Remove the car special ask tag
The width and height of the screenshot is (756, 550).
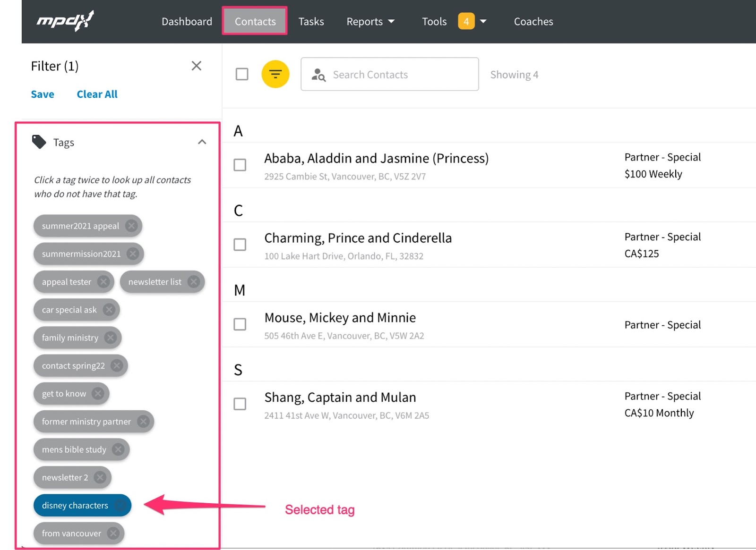coord(109,310)
